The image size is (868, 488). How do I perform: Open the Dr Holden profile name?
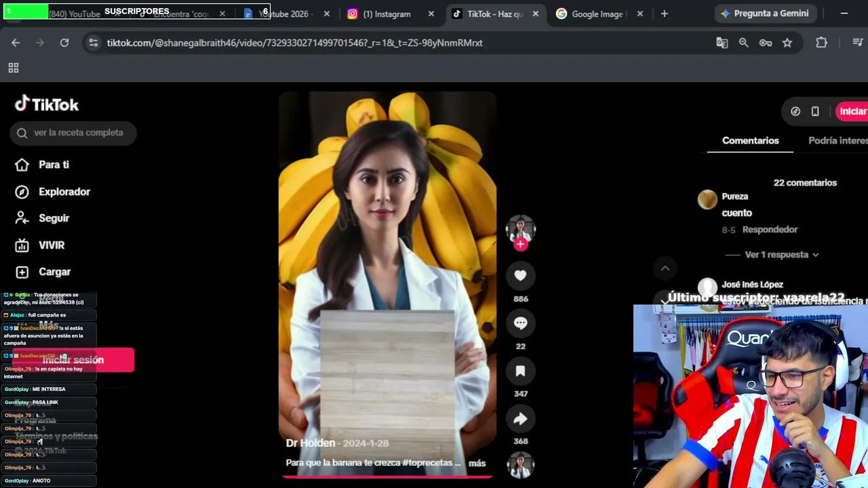click(x=311, y=443)
